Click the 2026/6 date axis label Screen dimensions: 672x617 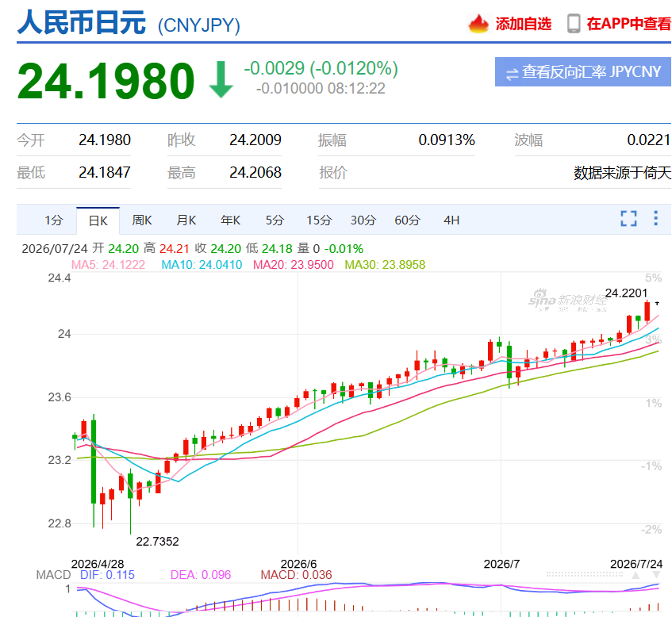click(298, 564)
